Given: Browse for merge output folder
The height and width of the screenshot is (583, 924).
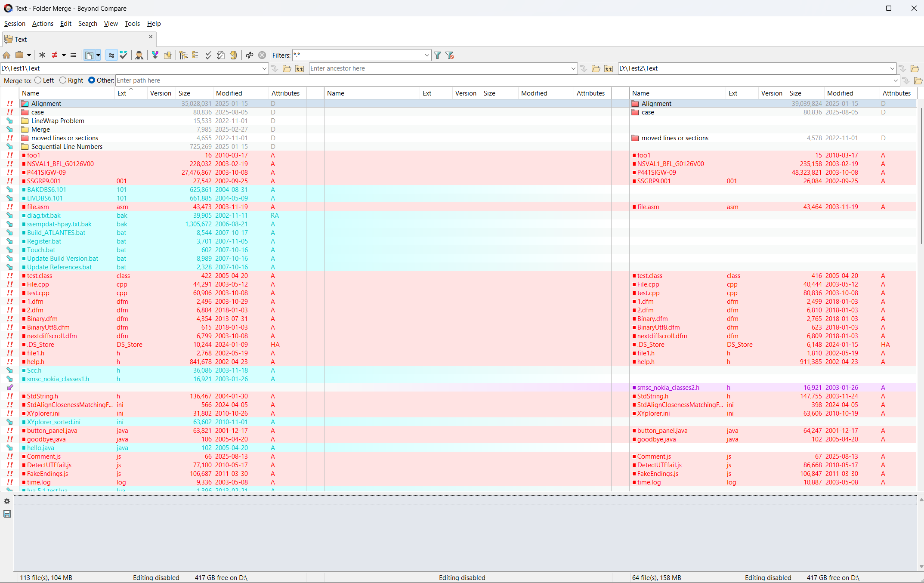Looking at the screenshot, I should [x=918, y=80].
